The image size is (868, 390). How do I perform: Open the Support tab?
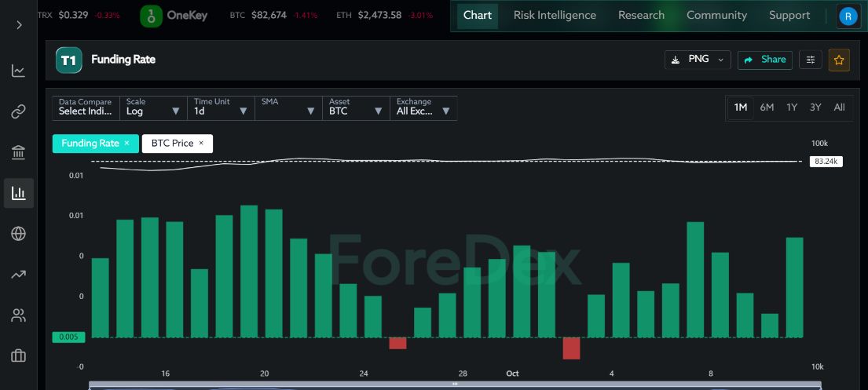click(x=789, y=16)
